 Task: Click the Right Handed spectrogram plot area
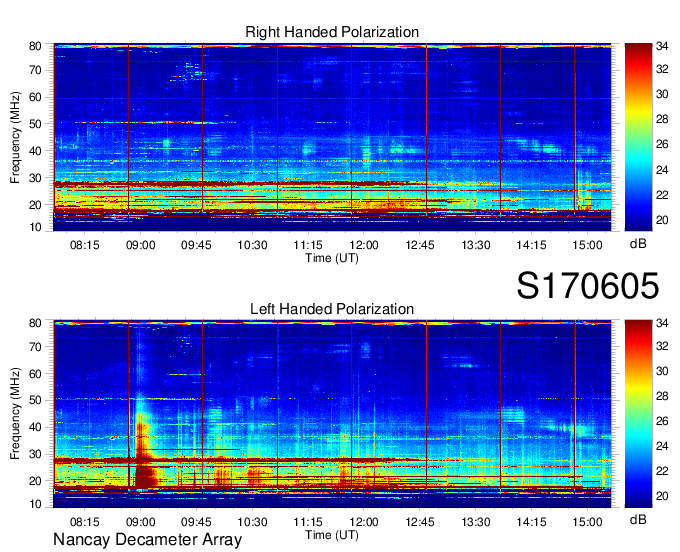(332, 137)
